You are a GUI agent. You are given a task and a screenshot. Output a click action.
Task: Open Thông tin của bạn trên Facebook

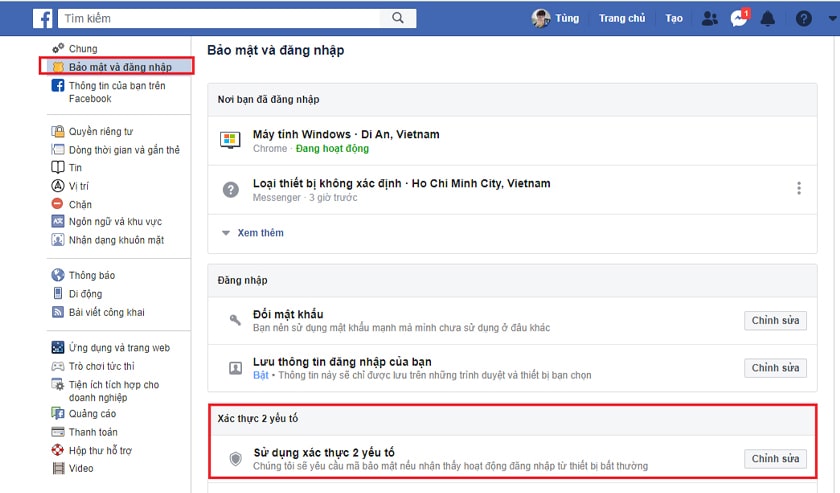point(117,92)
